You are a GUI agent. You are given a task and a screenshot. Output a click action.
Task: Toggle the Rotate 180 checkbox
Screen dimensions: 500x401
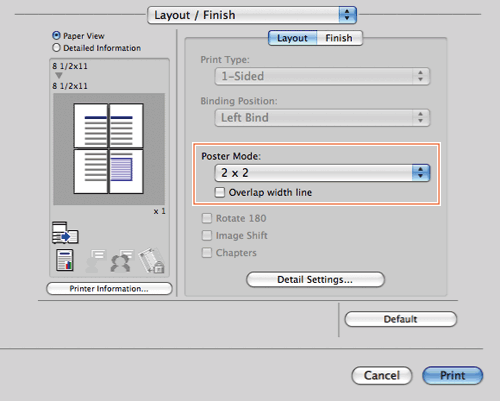coord(207,218)
